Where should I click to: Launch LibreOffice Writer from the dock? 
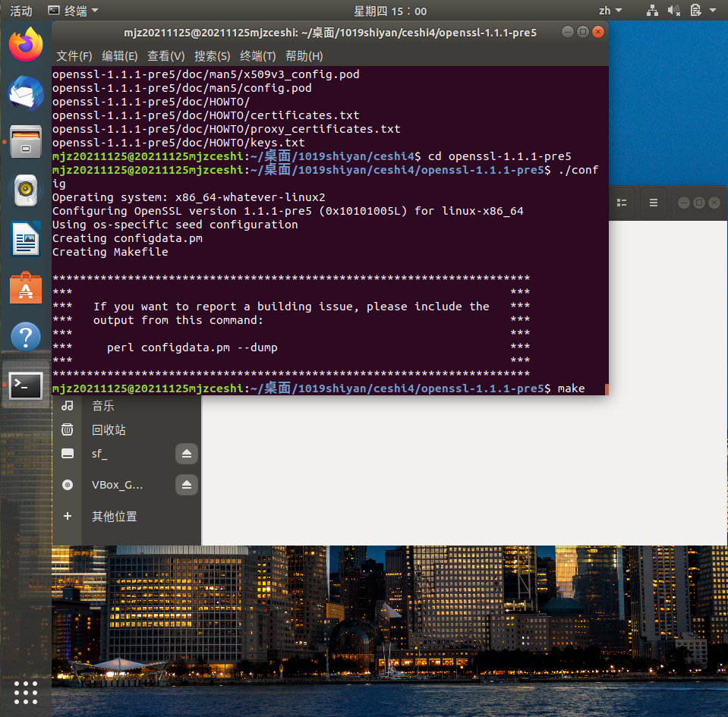point(26,239)
